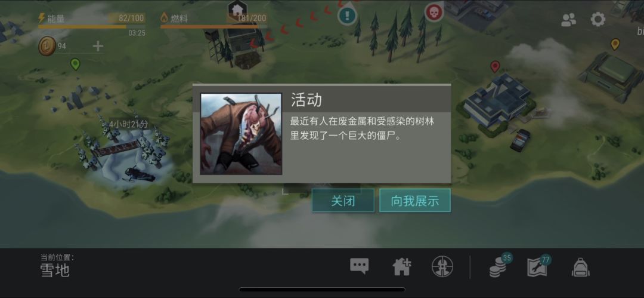Open the chat speech bubble icon
This screenshot has width=644, height=298.
[x=360, y=266]
